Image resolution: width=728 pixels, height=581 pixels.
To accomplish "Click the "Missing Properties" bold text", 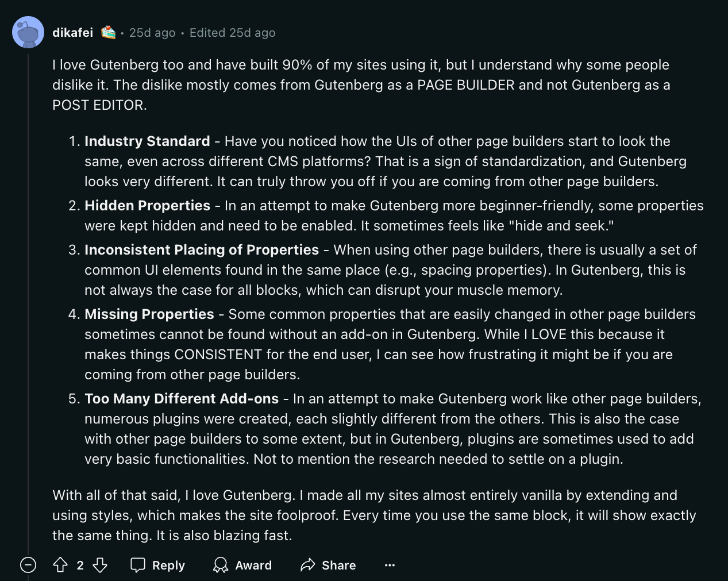I will (149, 314).
